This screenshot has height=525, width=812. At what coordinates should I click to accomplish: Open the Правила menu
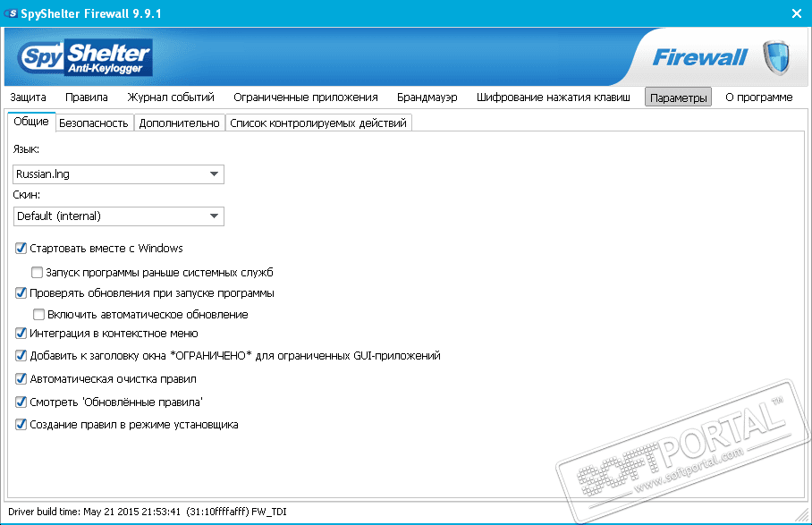point(87,97)
